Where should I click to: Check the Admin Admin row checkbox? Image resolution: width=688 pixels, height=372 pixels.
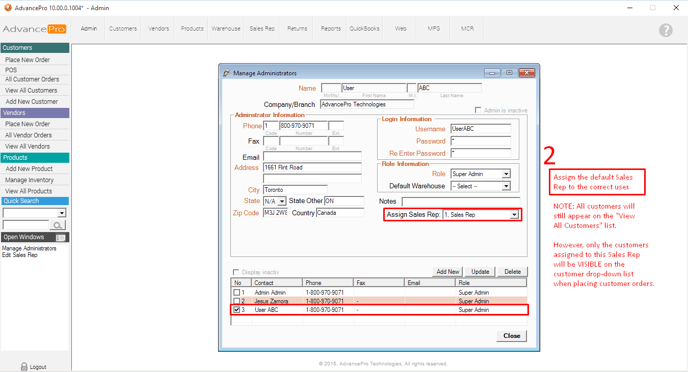(x=236, y=292)
